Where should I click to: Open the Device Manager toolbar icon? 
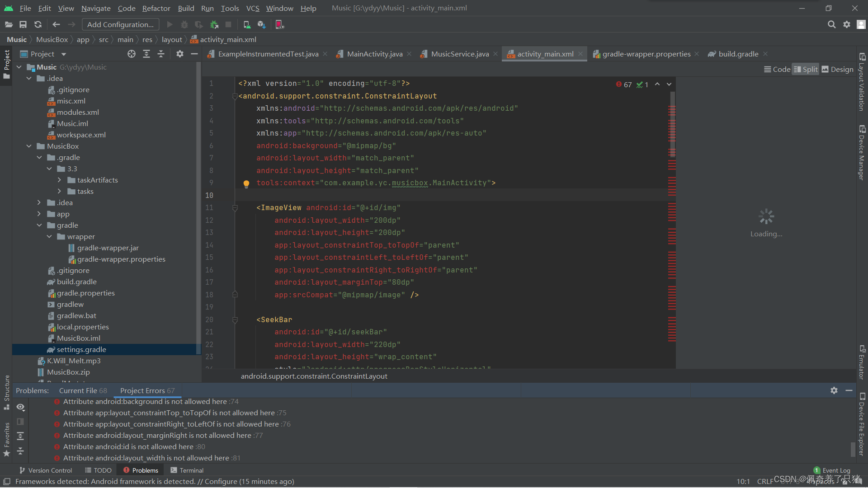click(x=247, y=24)
